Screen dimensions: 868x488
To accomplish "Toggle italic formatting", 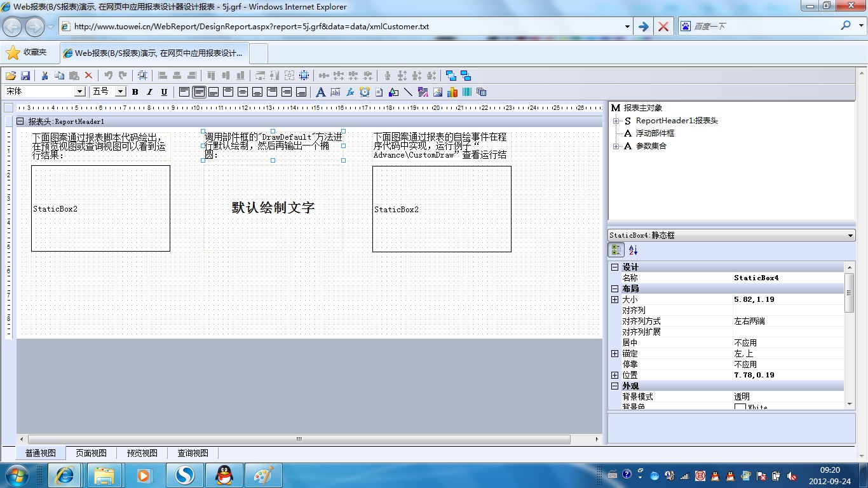I will point(149,92).
